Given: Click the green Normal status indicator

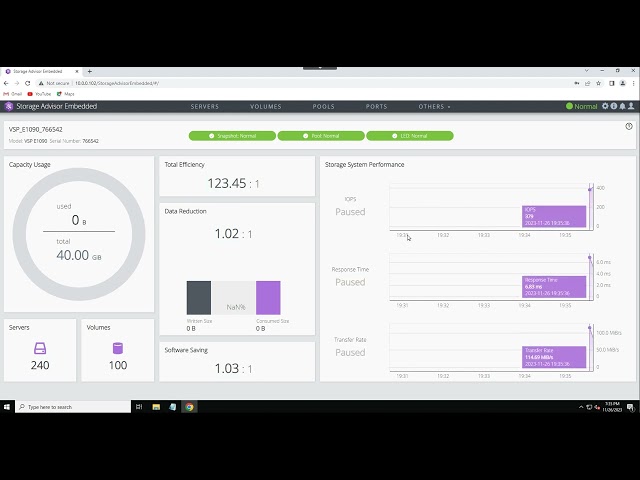Looking at the screenshot, I should tap(581, 106).
